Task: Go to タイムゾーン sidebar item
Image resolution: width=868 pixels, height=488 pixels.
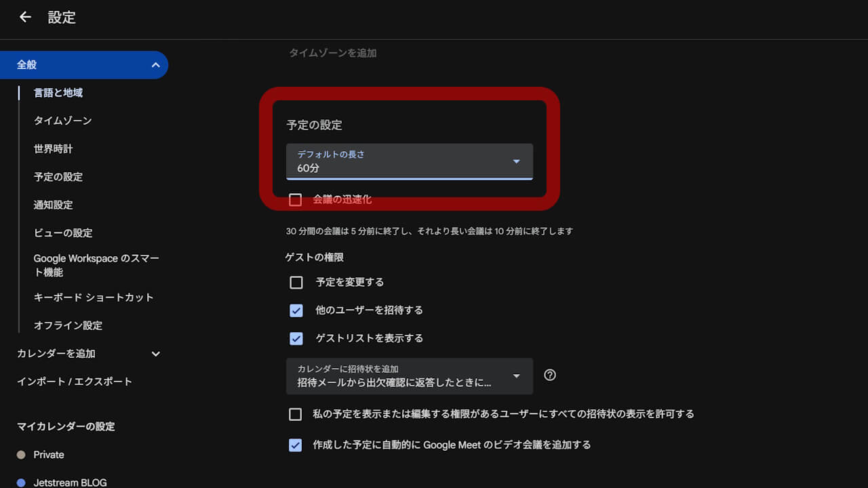Action: point(62,121)
